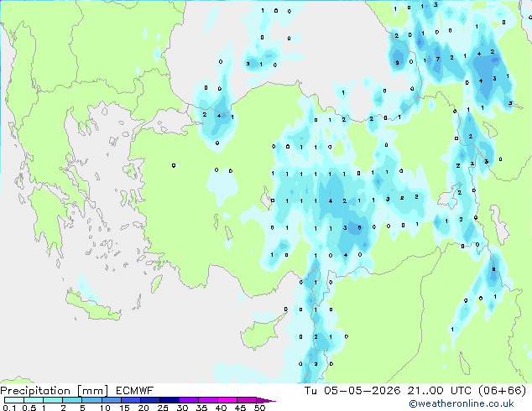Click the 45–50 mm legend color box
The height and width of the screenshot is (411, 532).
pos(247,400)
